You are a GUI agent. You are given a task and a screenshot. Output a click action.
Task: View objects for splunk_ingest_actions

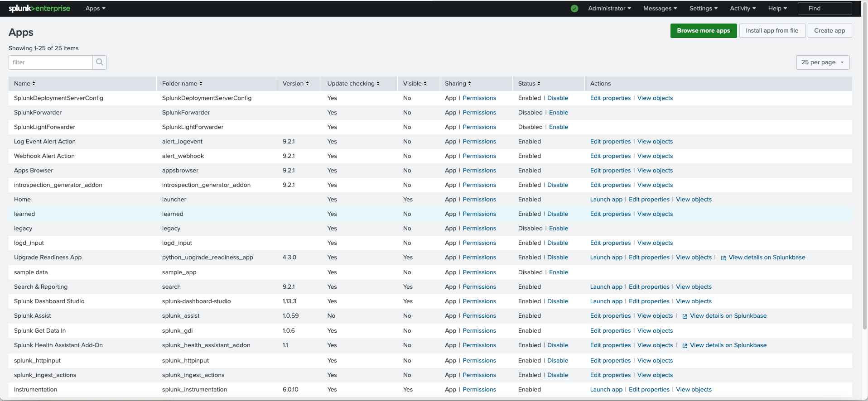(655, 375)
